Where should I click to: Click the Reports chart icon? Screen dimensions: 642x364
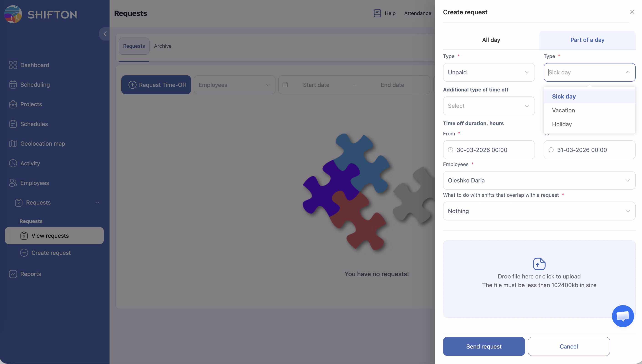point(13,274)
